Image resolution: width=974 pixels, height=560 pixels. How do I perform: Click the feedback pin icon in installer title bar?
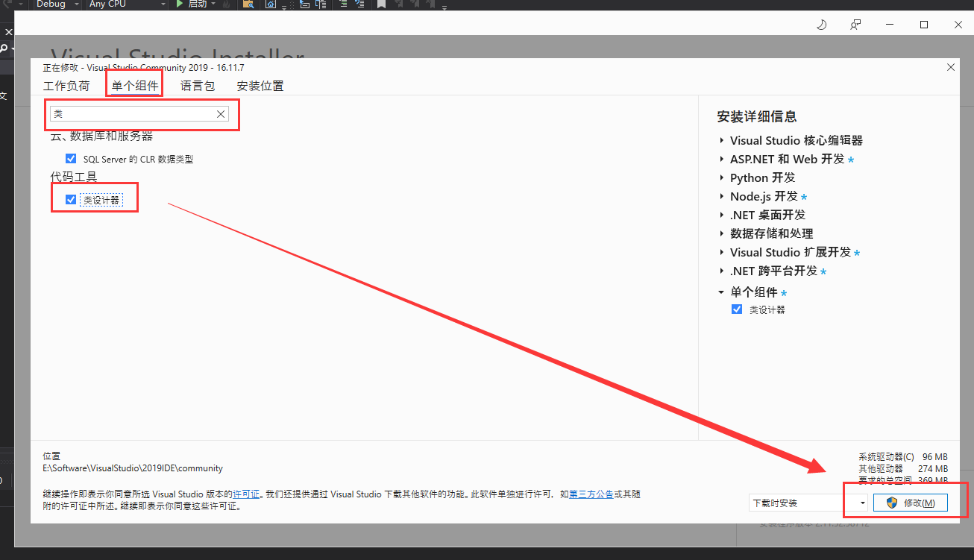click(856, 25)
